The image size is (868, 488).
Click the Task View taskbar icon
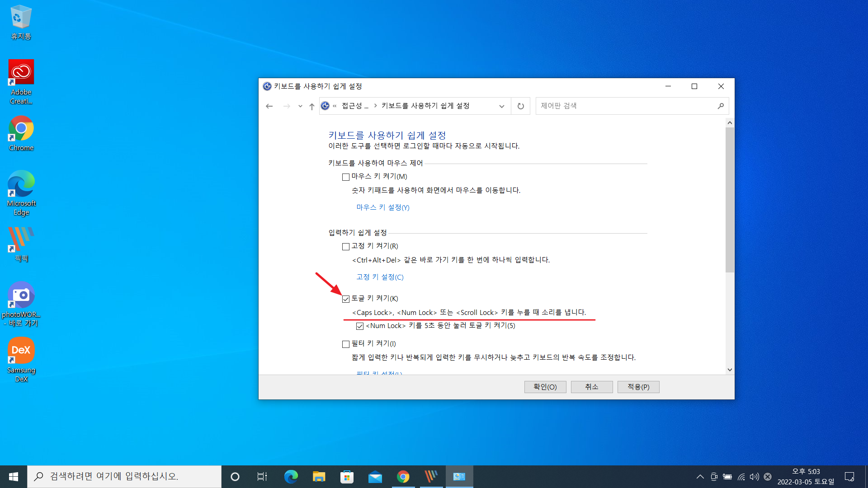coord(262,477)
